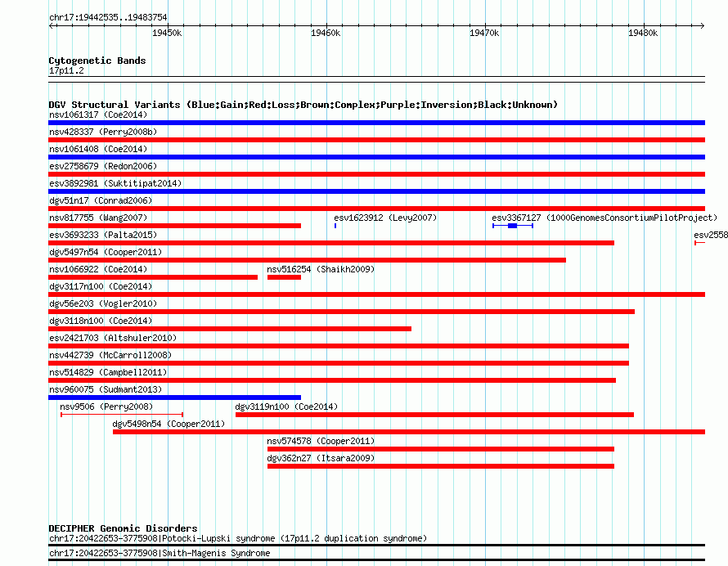Select esv2421703 (Altshuler2010) label
Image resolution: width=728 pixels, height=566 pixels.
click(113, 338)
